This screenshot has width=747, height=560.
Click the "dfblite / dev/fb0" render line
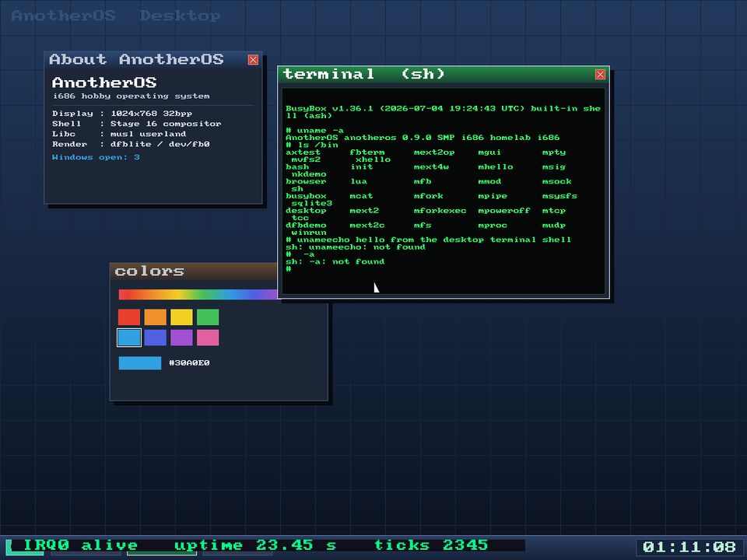click(x=131, y=145)
